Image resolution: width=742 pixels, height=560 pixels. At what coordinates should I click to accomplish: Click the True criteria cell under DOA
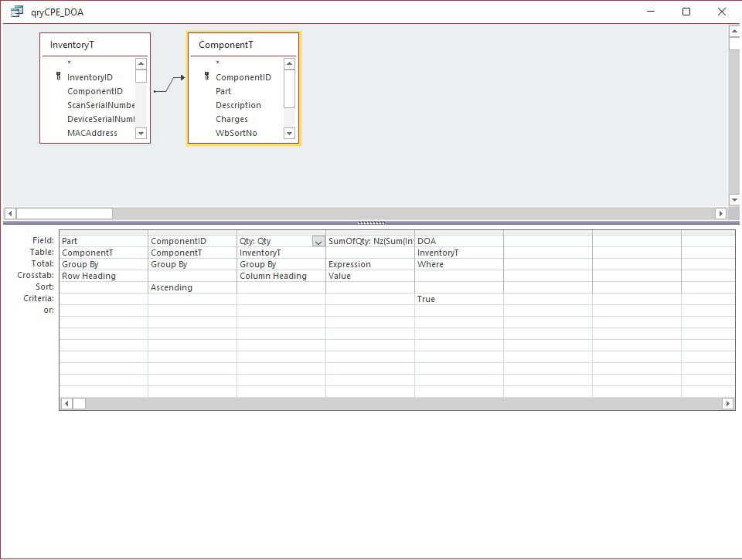[459, 300]
